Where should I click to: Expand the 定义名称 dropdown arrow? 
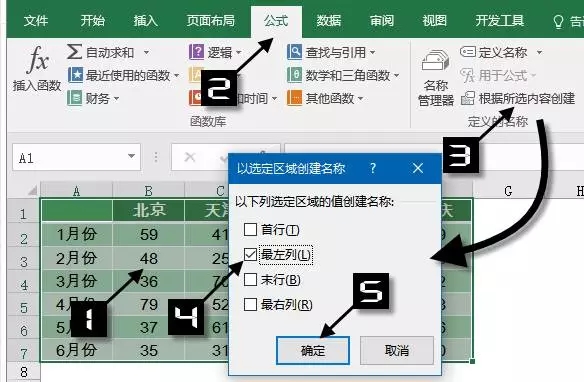tap(539, 52)
